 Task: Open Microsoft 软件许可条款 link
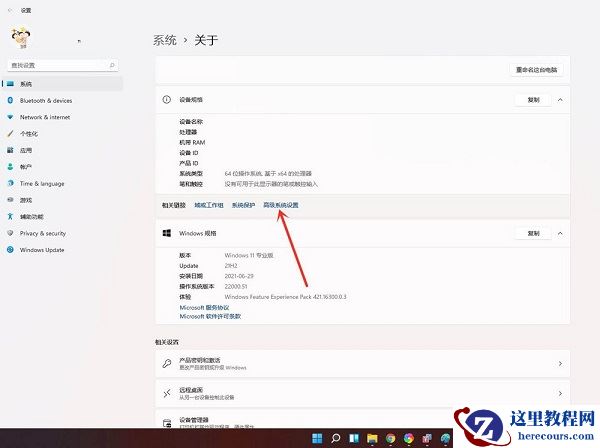[x=210, y=316]
